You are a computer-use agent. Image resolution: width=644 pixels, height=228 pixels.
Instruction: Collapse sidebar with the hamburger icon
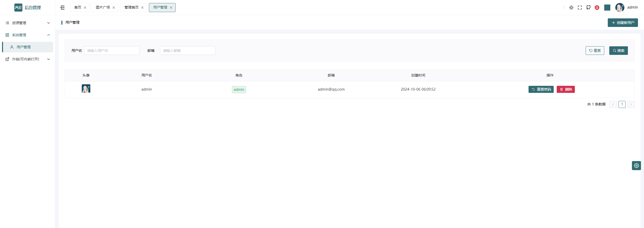pyautogui.click(x=62, y=8)
